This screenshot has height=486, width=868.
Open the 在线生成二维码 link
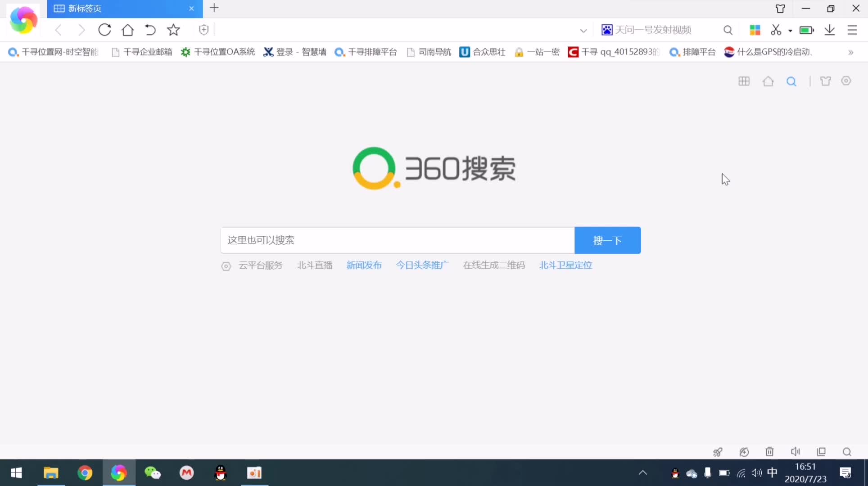coord(494,265)
